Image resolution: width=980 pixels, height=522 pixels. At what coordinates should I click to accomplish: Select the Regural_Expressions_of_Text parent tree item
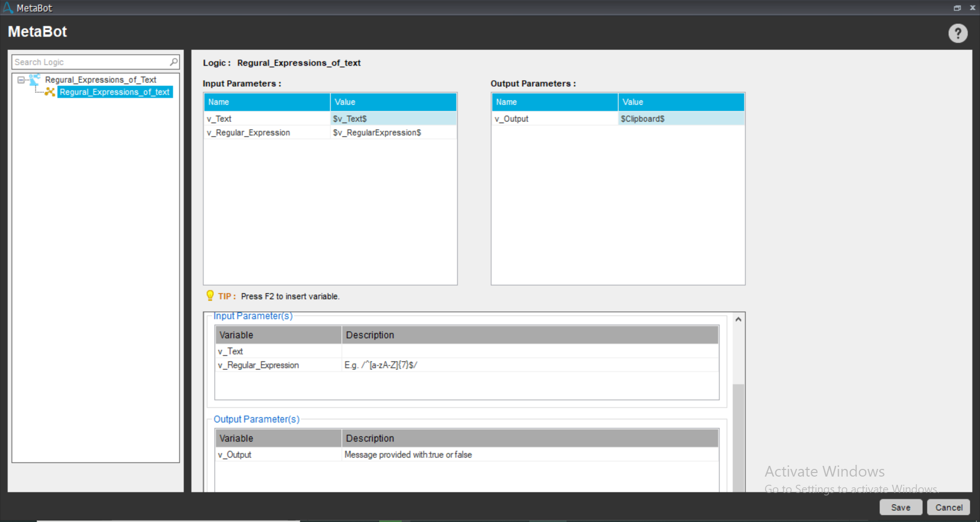101,80
